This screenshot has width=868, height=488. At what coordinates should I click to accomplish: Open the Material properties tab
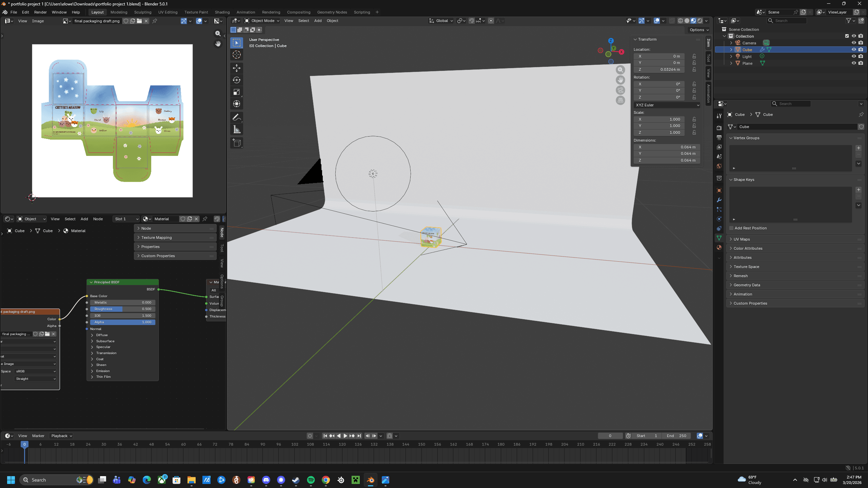click(x=719, y=248)
